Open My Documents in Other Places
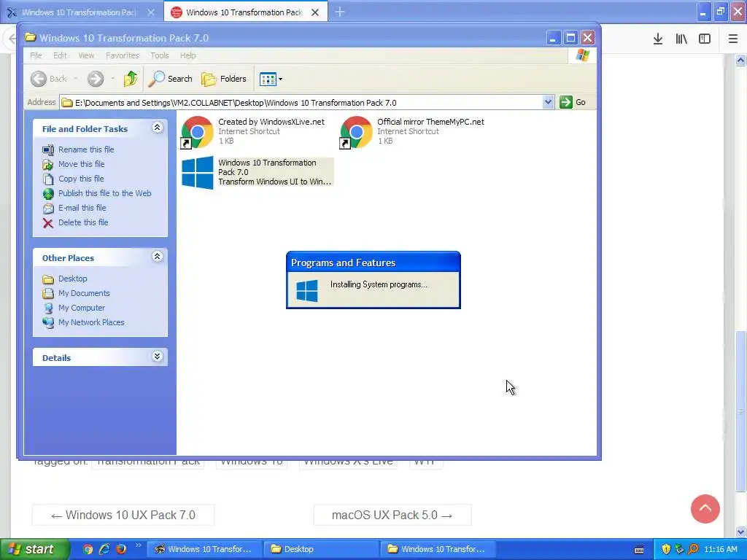Screen dimensions: 747x560 click(85, 293)
